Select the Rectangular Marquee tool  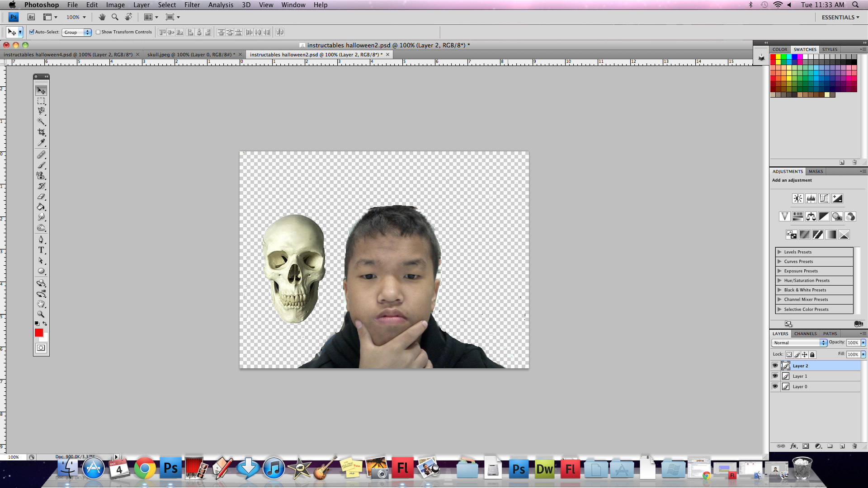coord(41,101)
